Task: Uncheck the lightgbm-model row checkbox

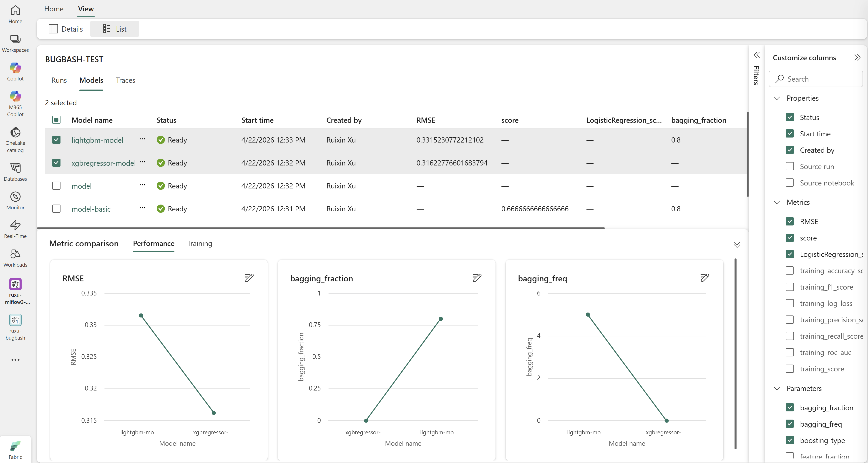Action: click(x=56, y=140)
